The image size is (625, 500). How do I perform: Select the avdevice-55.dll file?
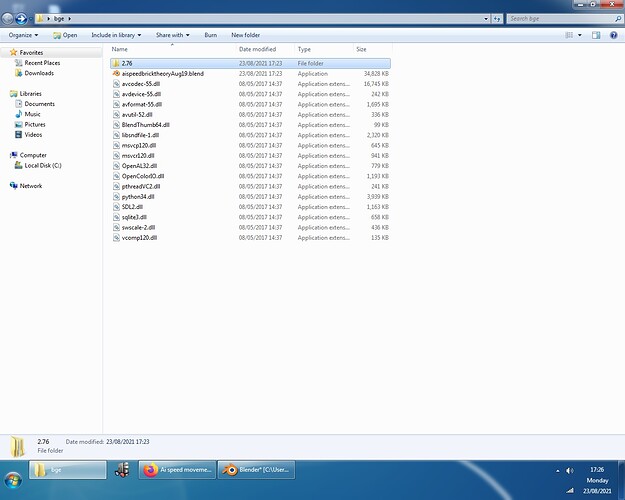tap(250, 94)
